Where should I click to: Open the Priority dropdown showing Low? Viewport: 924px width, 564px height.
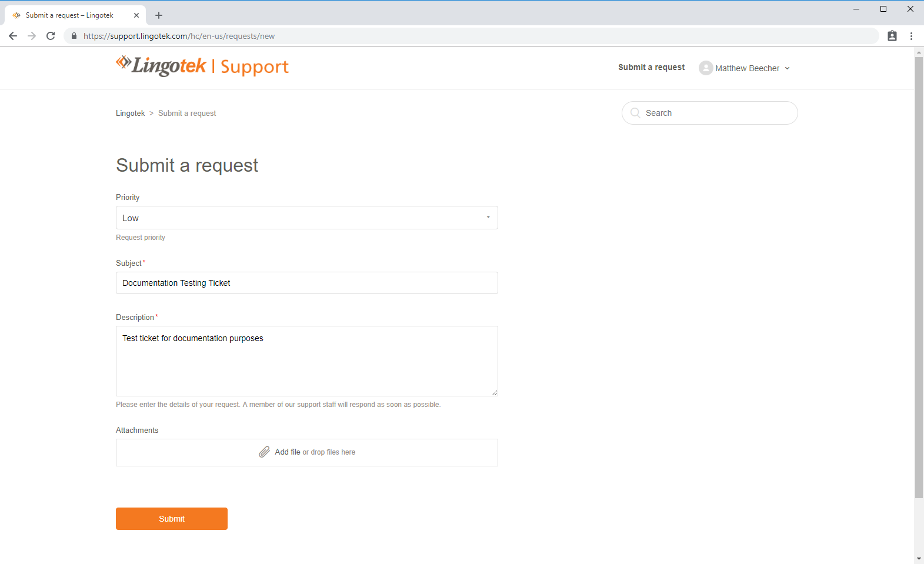[307, 218]
